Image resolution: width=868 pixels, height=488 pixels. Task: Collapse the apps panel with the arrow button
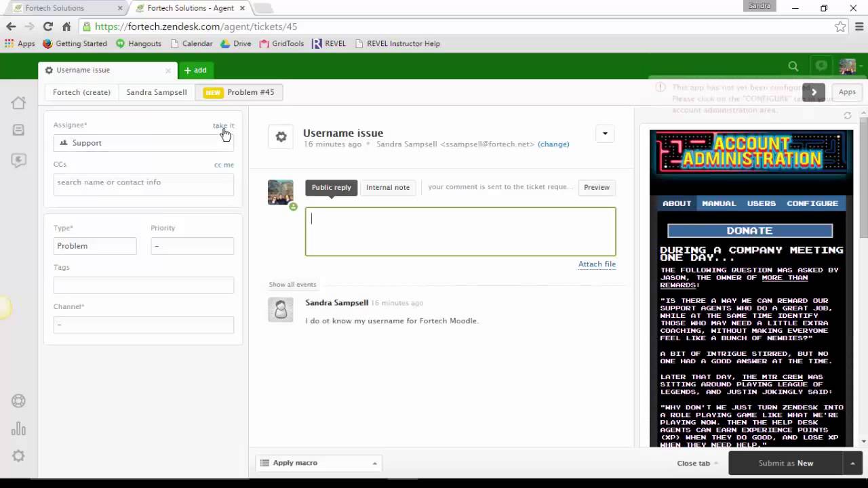[x=814, y=92]
